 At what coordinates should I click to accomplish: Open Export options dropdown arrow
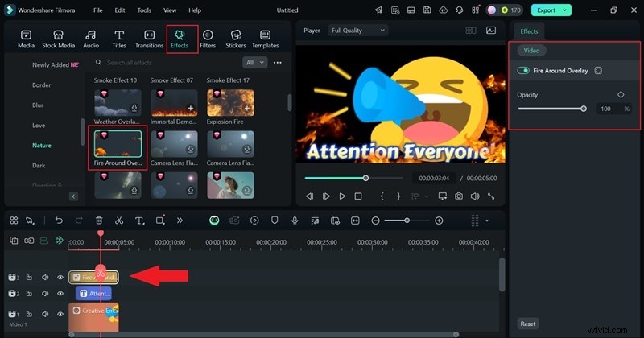click(565, 10)
